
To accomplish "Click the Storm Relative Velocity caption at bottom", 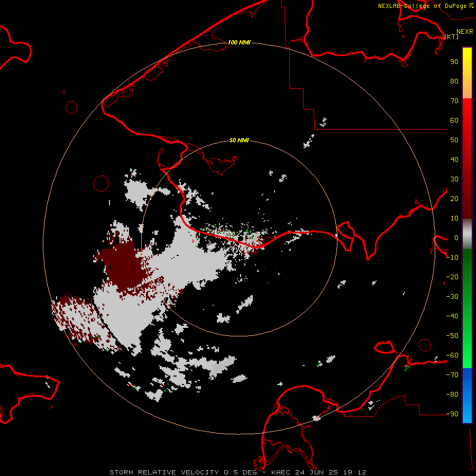I will tap(238, 472).
